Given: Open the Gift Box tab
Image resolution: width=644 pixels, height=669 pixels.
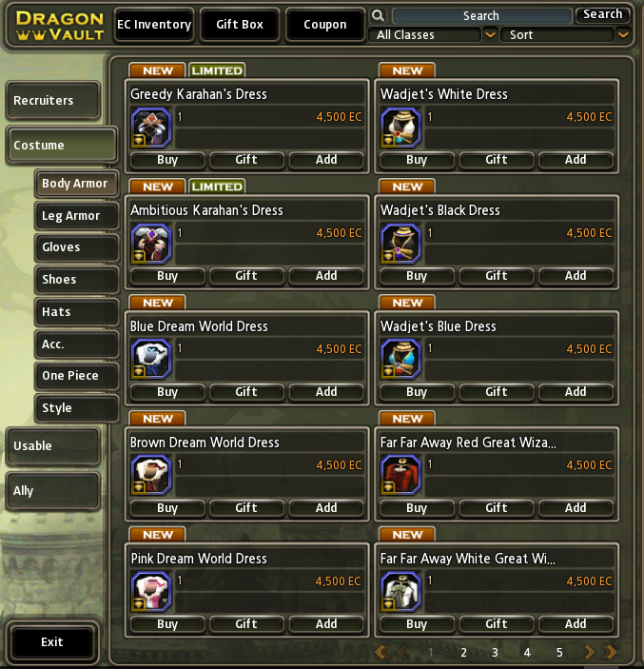Looking at the screenshot, I should click(x=240, y=25).
